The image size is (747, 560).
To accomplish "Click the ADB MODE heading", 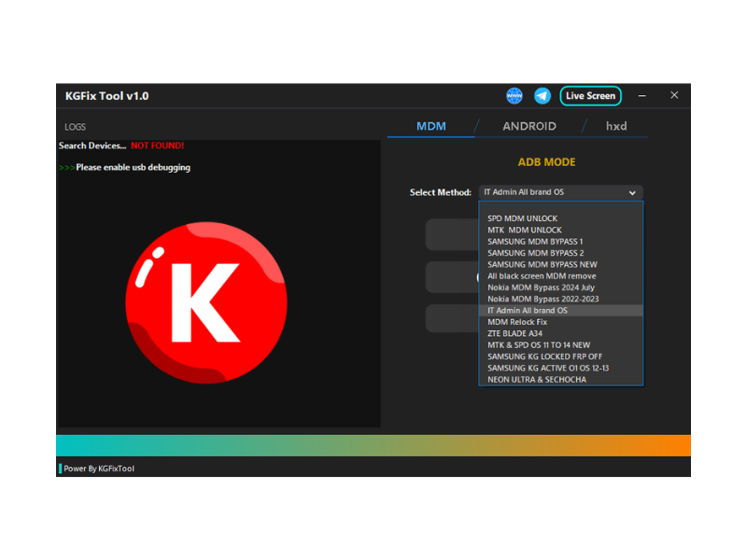I will (x=546, y=162).
